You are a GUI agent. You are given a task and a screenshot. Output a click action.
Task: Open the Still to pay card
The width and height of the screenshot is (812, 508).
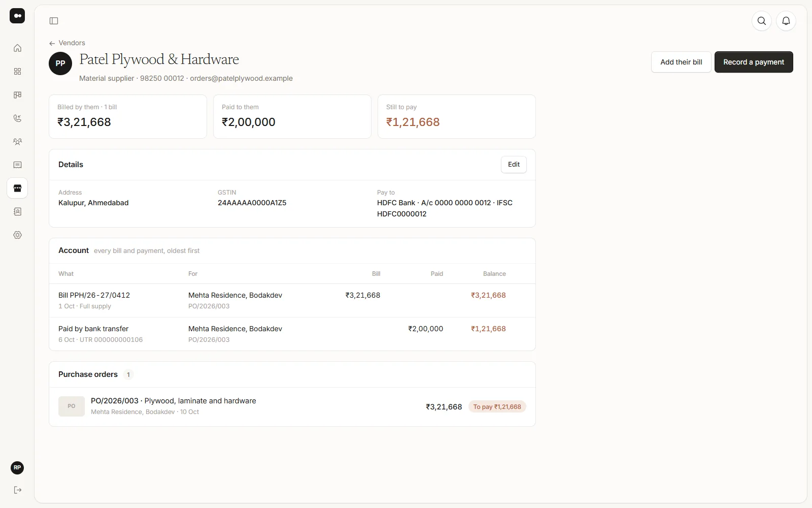coord(457,116)
